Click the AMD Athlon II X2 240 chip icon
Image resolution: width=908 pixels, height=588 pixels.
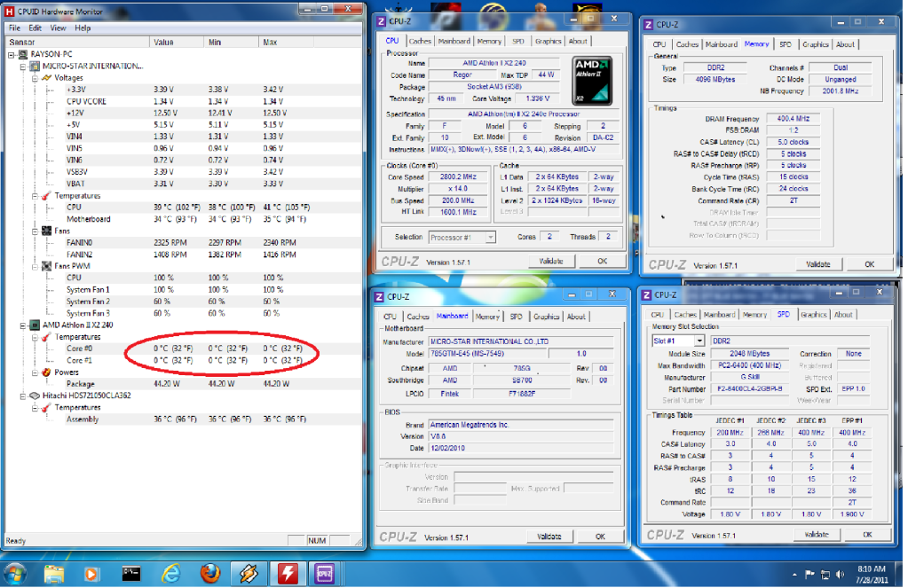35,325
